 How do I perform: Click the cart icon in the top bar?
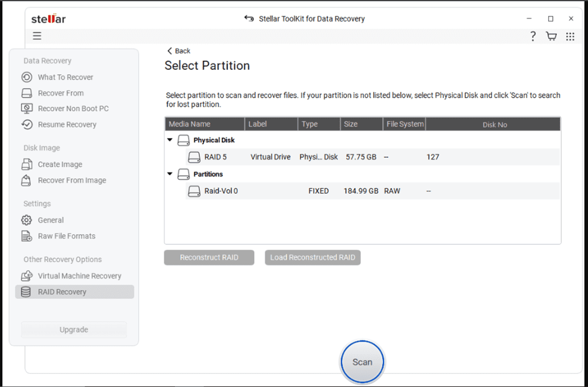[551, 36]
